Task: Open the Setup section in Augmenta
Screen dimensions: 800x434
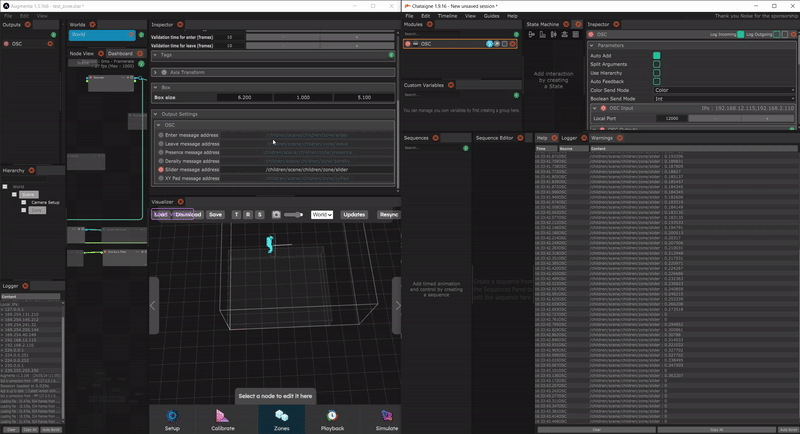Action: pos(172,419)
